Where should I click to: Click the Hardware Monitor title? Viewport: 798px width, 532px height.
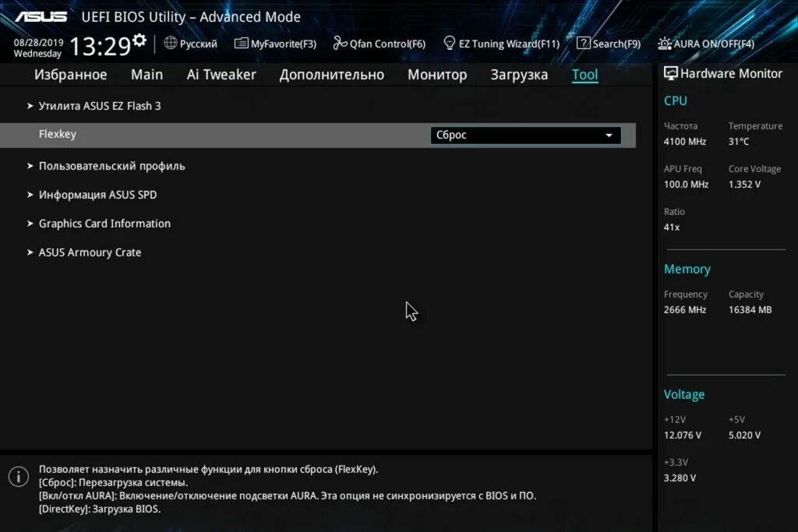[731, 74]
